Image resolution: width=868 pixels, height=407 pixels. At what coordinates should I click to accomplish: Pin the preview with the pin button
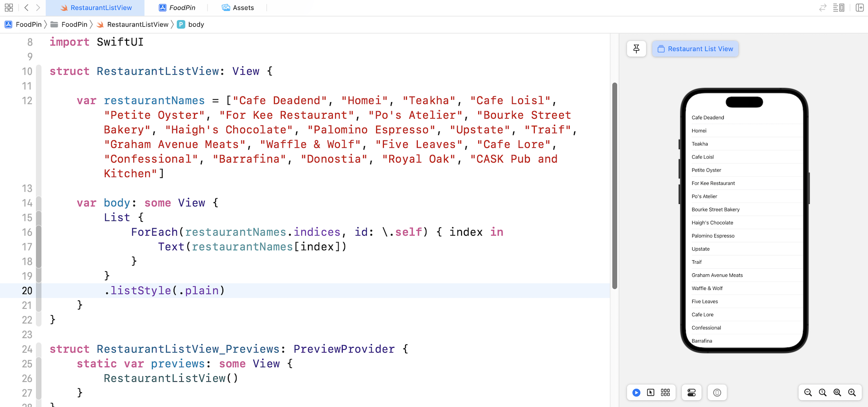(637, 49)
